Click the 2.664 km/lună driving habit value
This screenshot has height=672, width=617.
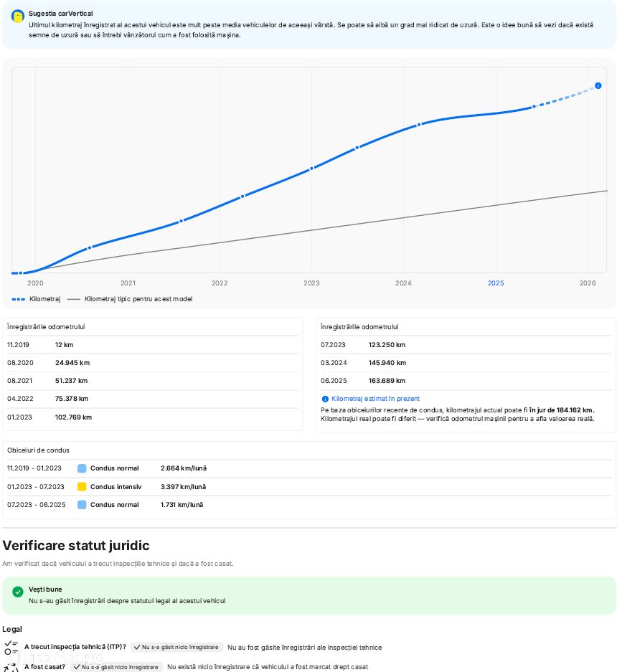[x=184, y=468]
